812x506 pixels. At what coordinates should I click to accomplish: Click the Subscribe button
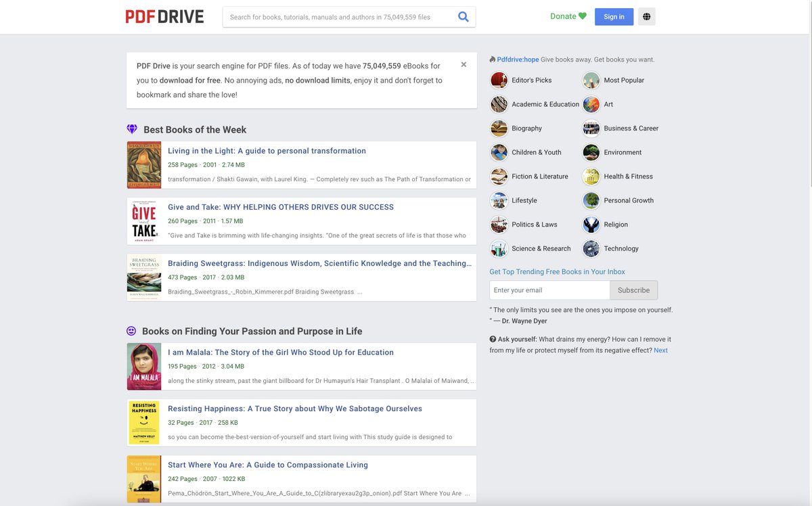[633, 290]
